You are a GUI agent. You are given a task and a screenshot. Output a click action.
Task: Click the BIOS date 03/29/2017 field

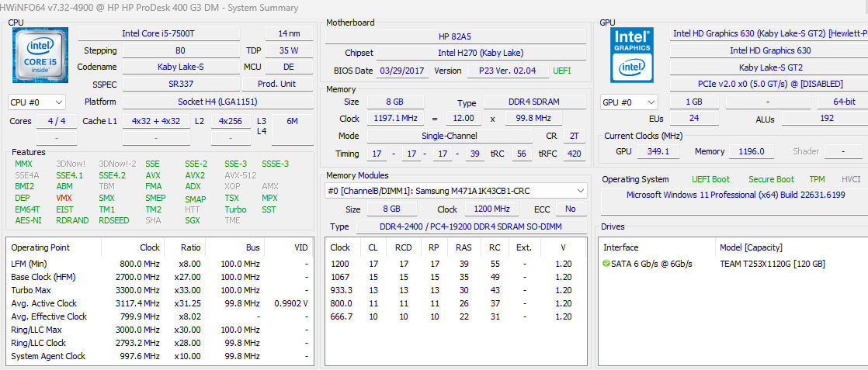tap(403, 71)
